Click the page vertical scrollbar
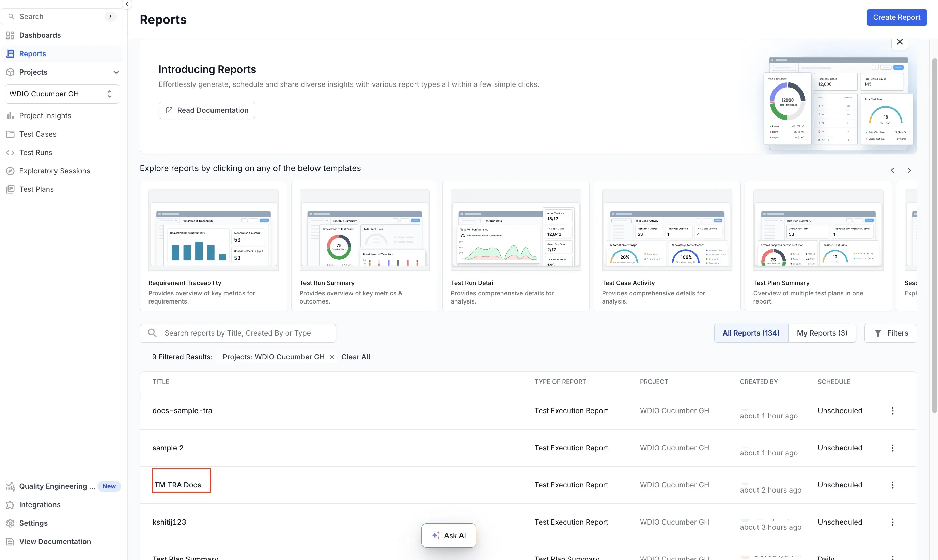938x560 pixels. click(x=934, y=235)
